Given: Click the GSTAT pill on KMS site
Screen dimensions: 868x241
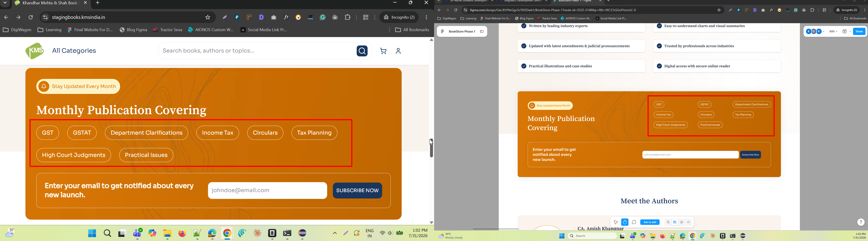Looking at the screenshot, I should pyautogui.click(x=82, y=133).
